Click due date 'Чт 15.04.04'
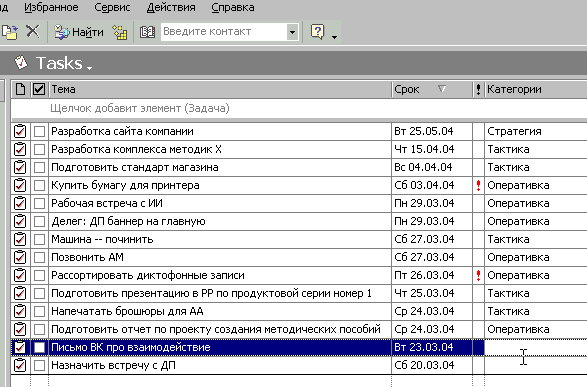Viewport: 587px width, 387px height. click(424, 149)
